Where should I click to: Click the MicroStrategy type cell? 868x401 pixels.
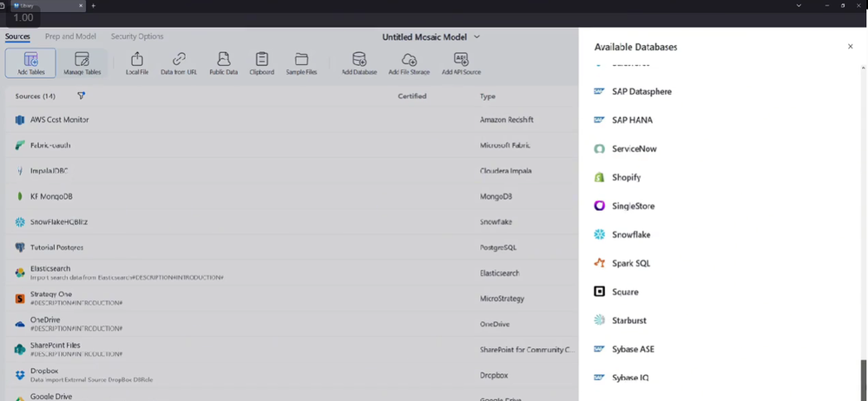[x=501, y=299]
